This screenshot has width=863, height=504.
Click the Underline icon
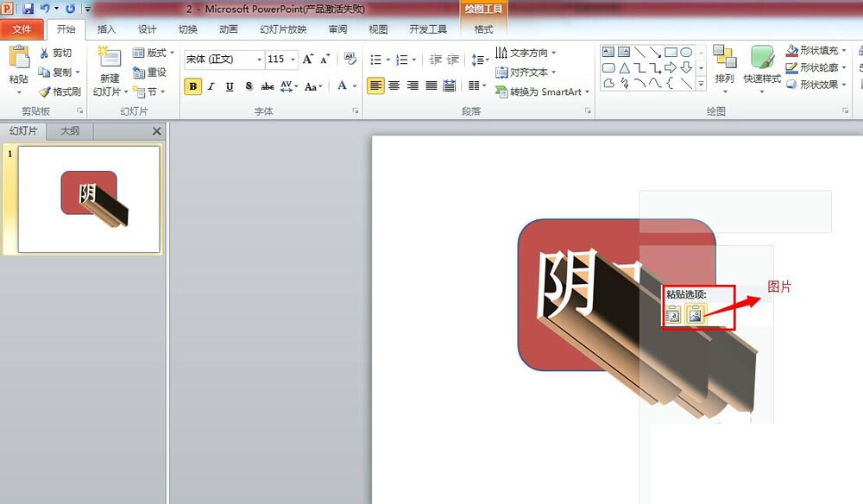click(230, 85)
